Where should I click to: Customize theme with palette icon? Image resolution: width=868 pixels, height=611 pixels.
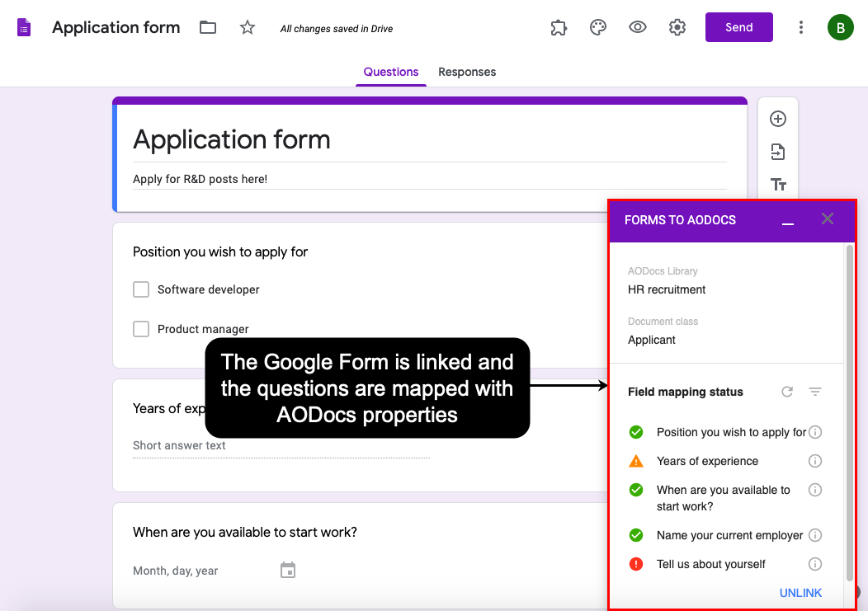click(598, 27)
